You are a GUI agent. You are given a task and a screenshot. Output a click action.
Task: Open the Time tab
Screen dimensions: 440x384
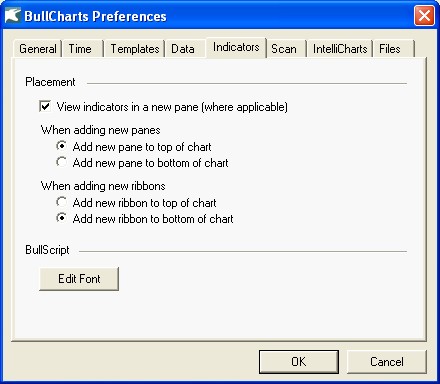click(x=80, y=49)
